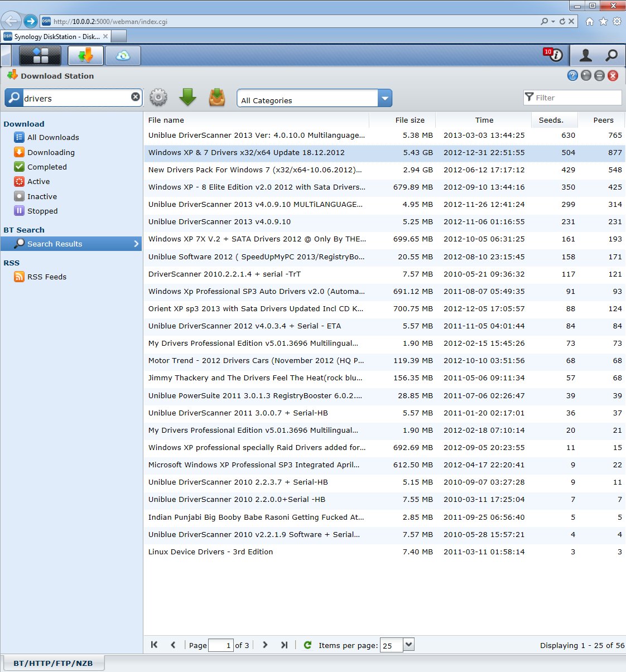This screenshot has width=626, height=672.
Task: Go to the next results page
Action: pyautogui.click(x=265, y=645)
